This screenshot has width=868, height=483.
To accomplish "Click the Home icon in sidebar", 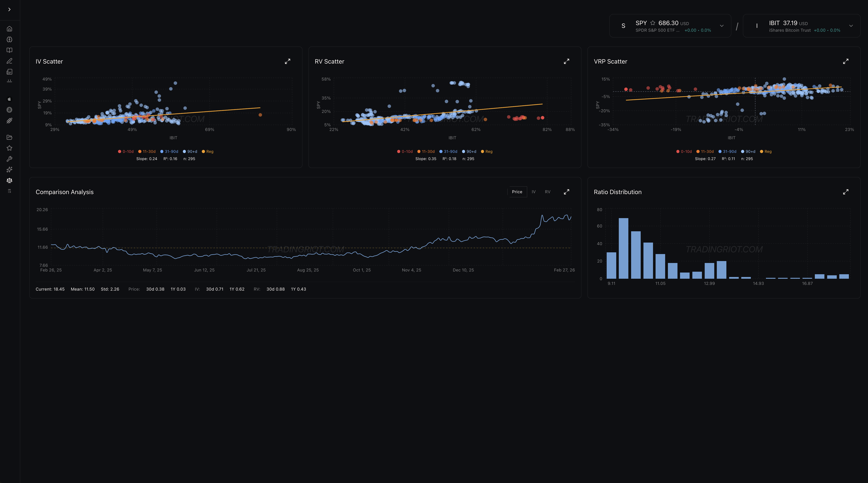I will coord(9,29).
